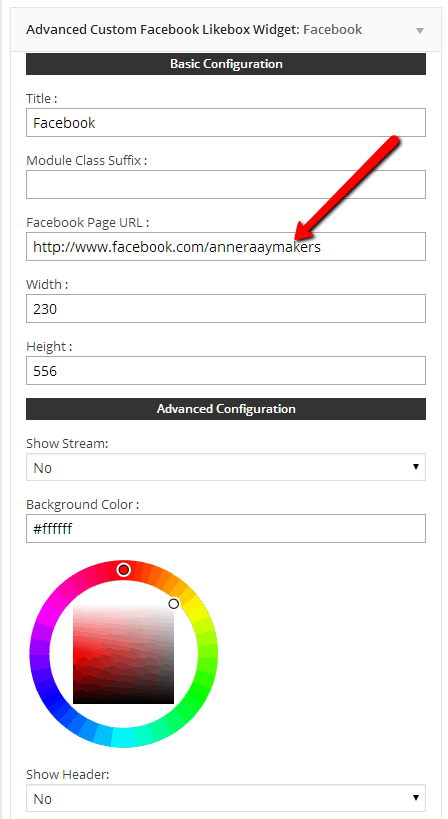
Task: Click the saturation square's white corner marker
Action: [x=174, y=604]
